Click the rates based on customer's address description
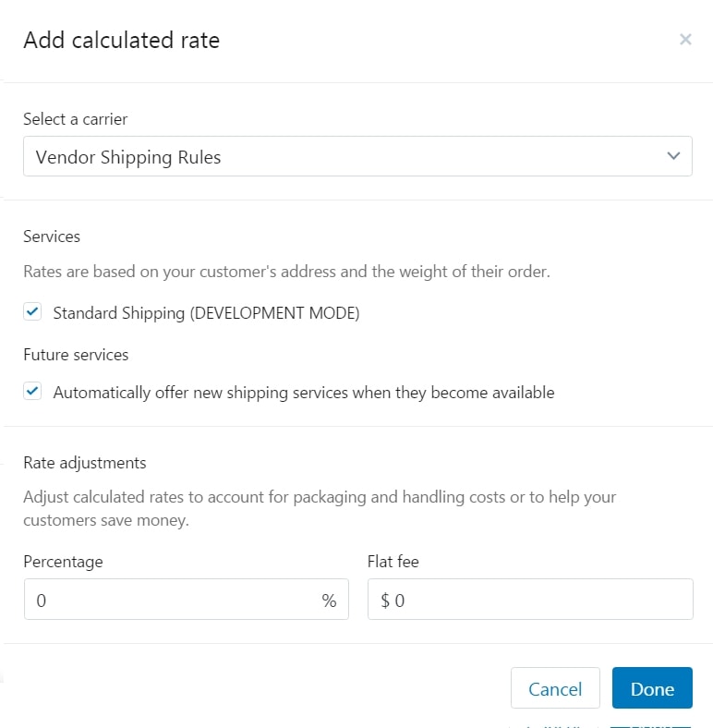Screen dimensions: 713x728 [x=287, y=272]
